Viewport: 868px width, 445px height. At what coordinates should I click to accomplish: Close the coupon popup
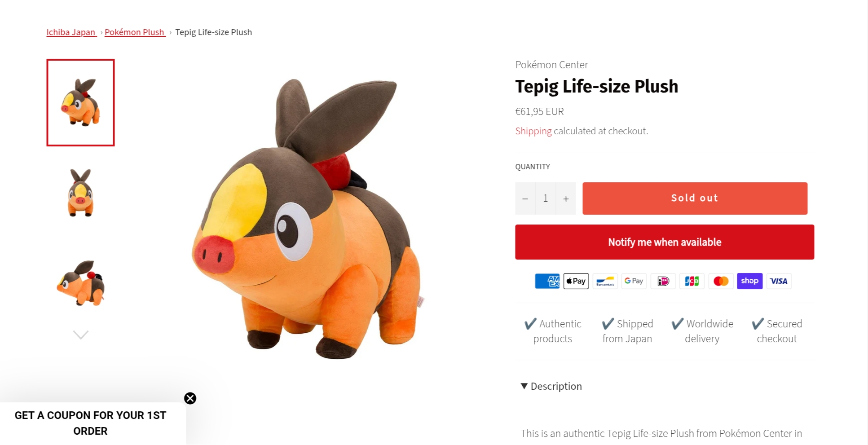[x=190, y=398]
